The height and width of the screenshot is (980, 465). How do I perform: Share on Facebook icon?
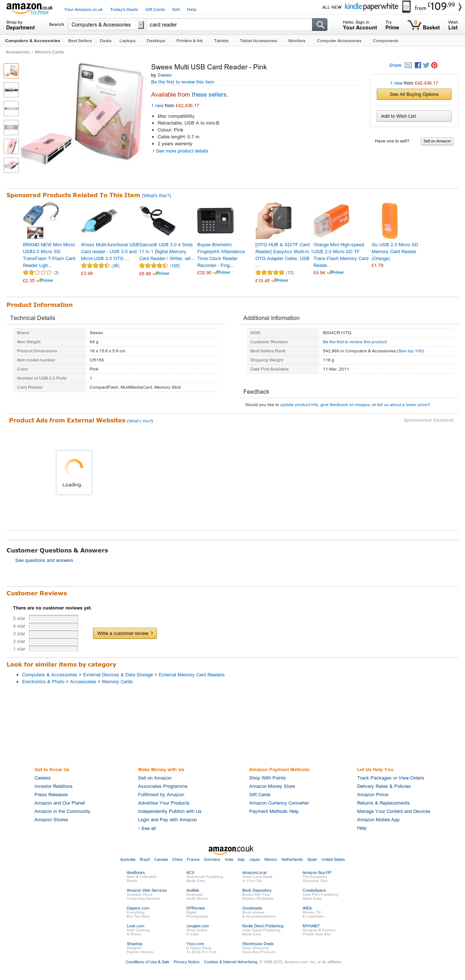pyautogui.click(x=418, y=65)
